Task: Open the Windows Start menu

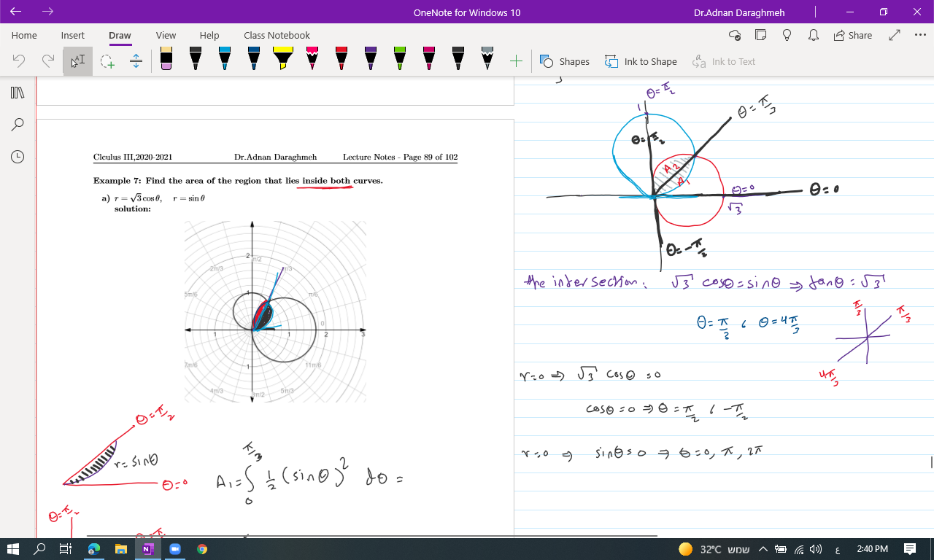Action: click(x=12, y=549)
